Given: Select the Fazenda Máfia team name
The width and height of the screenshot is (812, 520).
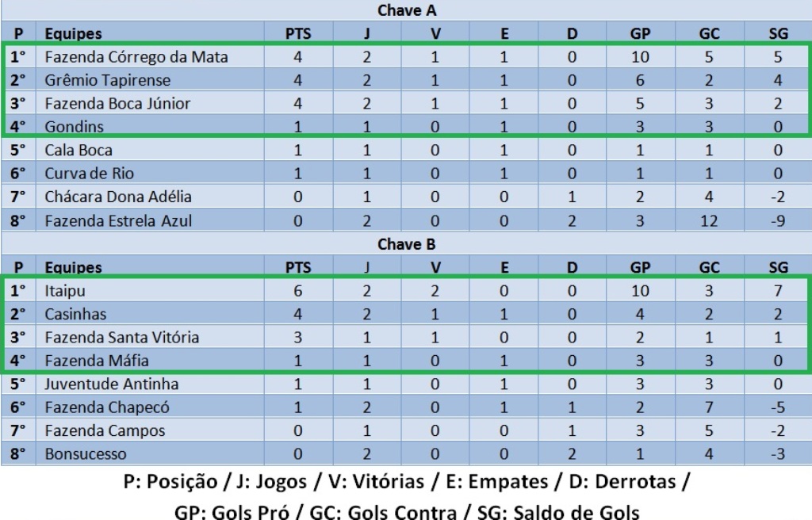Looking at the screenshot, I should click(x=97, y=361).
